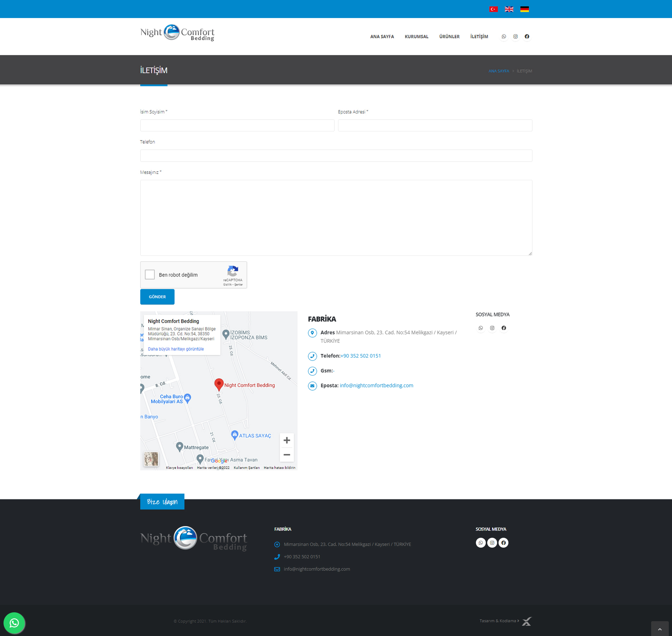Viewport: 672px width, 636px height.
Task: Check the 'Ben robot değilim' checkbox
Action: [150, 275]
